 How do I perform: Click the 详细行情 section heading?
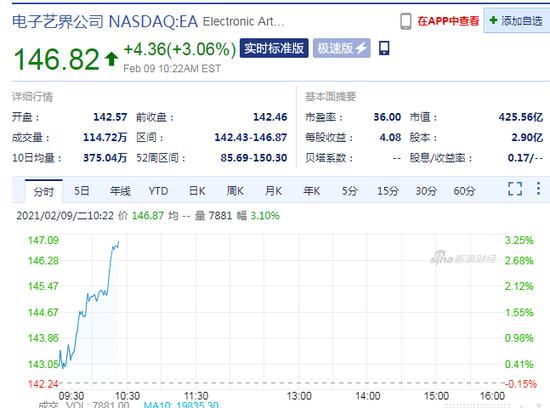[32, 96]
